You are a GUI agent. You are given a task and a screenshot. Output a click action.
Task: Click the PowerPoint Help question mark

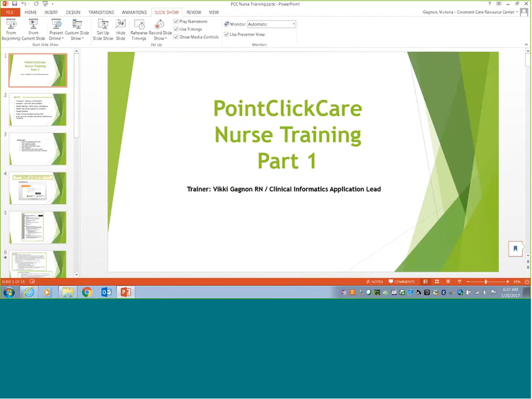pyautogui.click(x=489, y=4)
